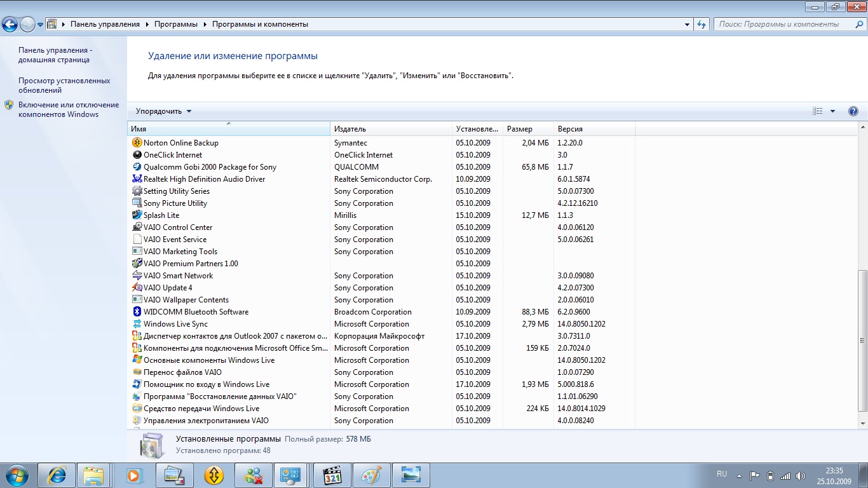Click the volume speaker tray icon
This screenshot has width=868, height=488.
coord(801,475)
